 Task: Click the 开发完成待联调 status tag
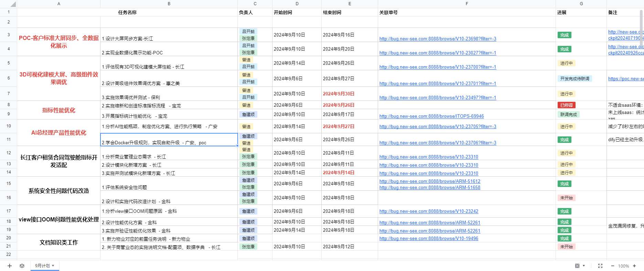coord(575,79)
